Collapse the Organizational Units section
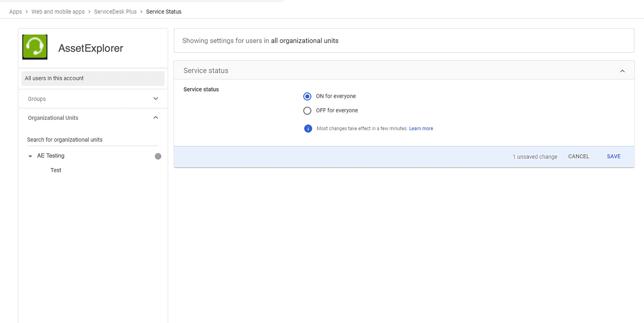 [156, 118]
